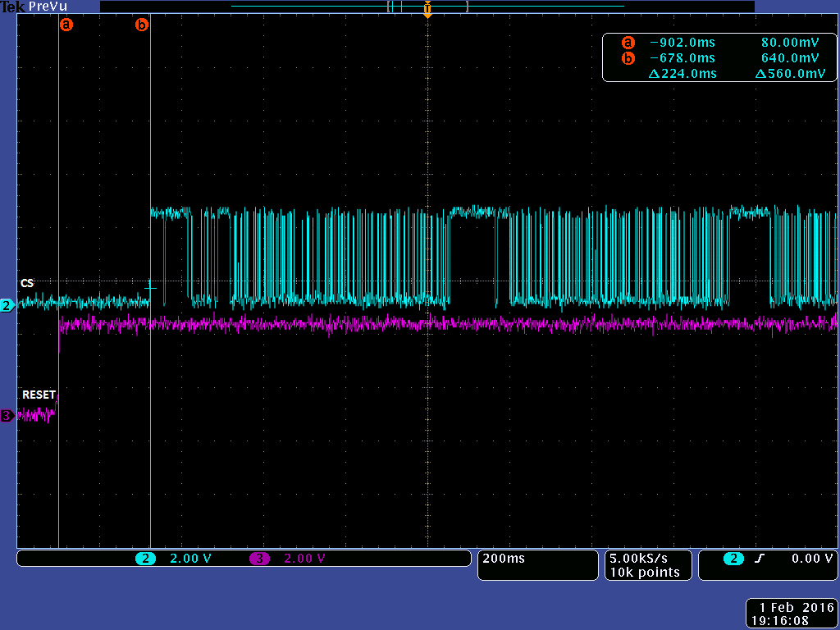Click the Tek logo
The height and width of the screenshot is (630, 840).
13,7
